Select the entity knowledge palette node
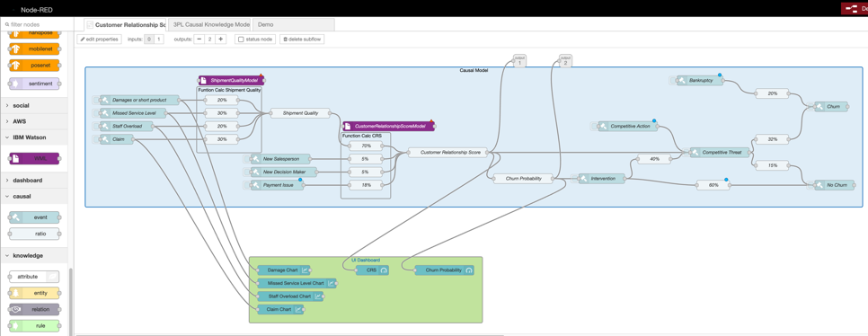The height and width of the screenshot is (336, 868). [34, 293]
